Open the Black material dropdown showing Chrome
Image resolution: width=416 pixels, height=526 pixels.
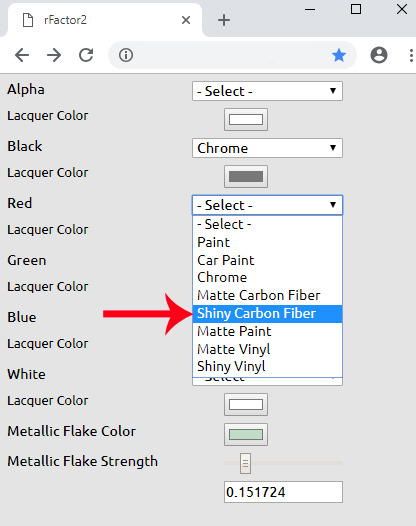pos(267,148)
